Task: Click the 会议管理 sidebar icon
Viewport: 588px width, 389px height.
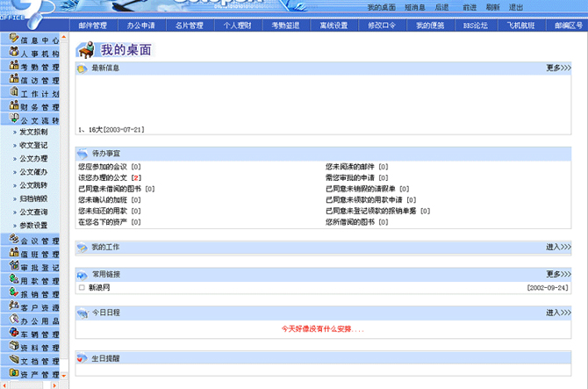Action: [13, 240]
